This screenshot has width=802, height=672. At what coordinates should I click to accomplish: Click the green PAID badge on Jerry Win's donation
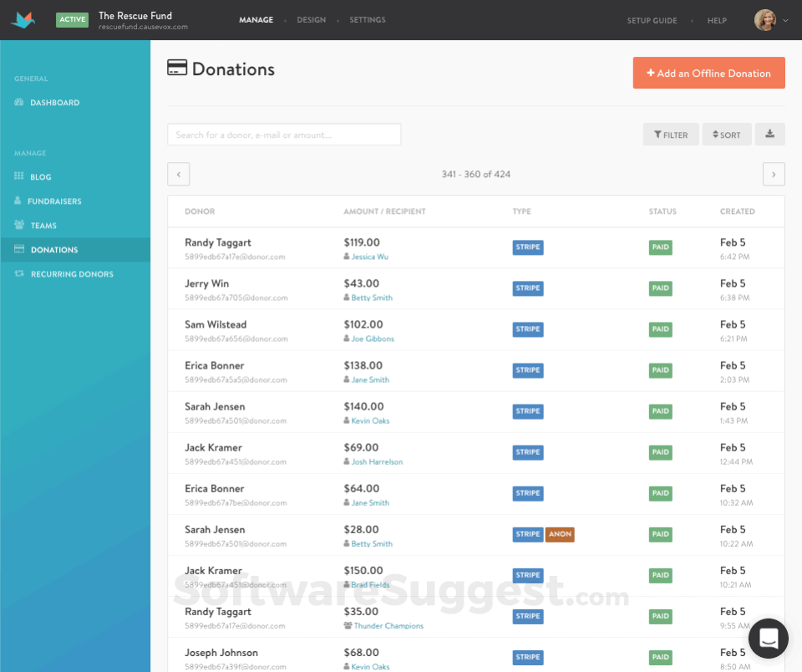point(660,288)
